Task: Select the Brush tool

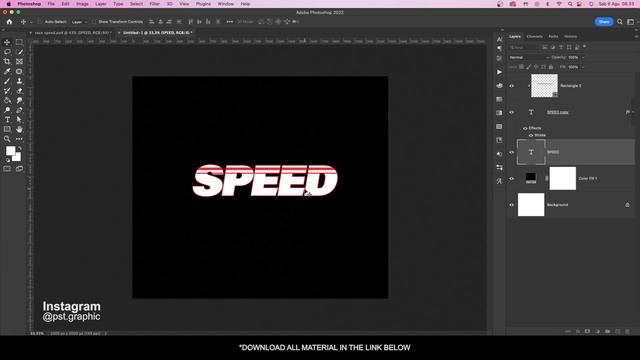Action: pos(7,81)
